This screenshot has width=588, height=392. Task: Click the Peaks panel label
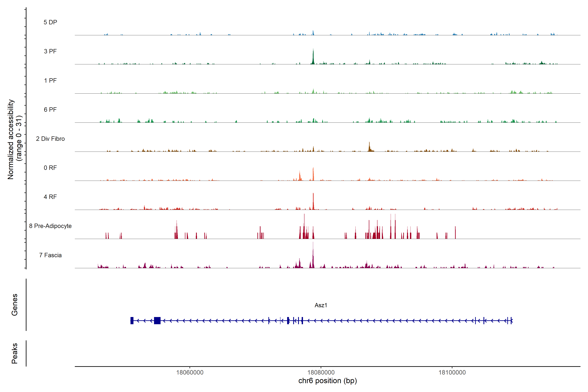click(15, 353)
